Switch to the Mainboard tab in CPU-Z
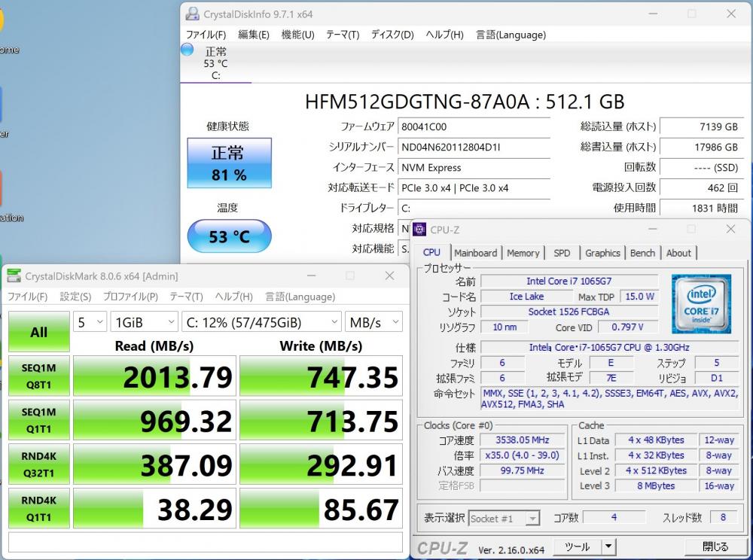 [475, 253]
